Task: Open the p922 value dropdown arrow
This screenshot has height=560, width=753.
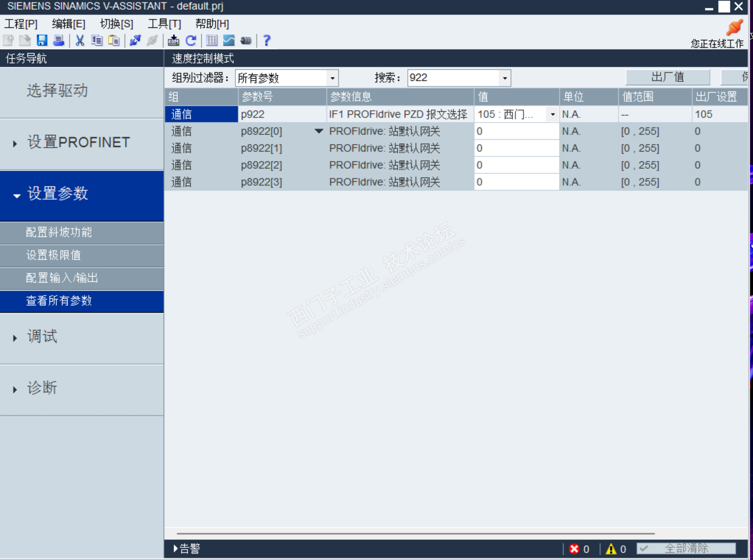Action: pyautogui.click(x=553, y=114)
